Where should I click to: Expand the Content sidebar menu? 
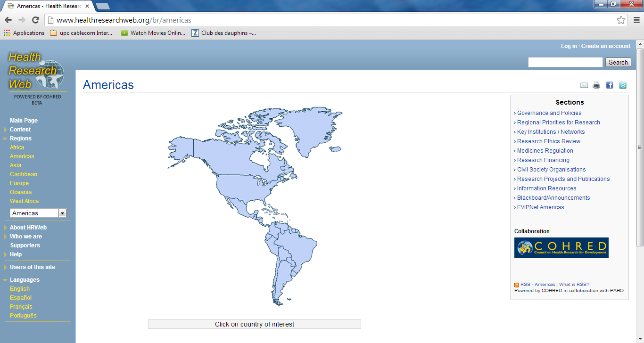pyautogui.click(x=20, y=130)
